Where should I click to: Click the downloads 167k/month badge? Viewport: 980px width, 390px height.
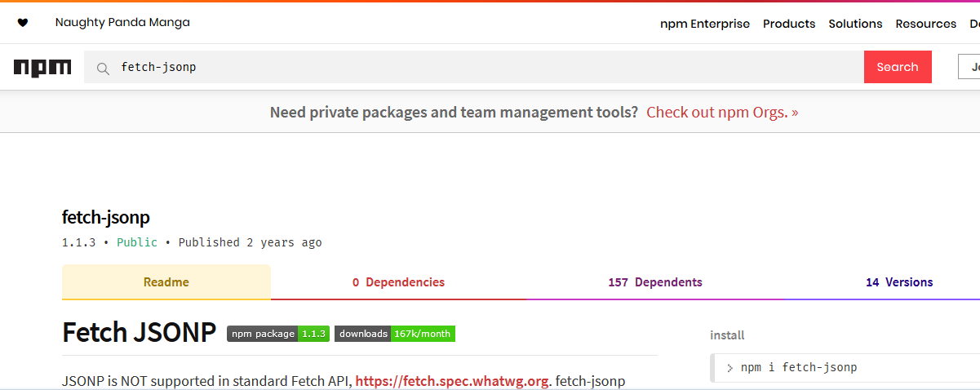click(395, 334)
